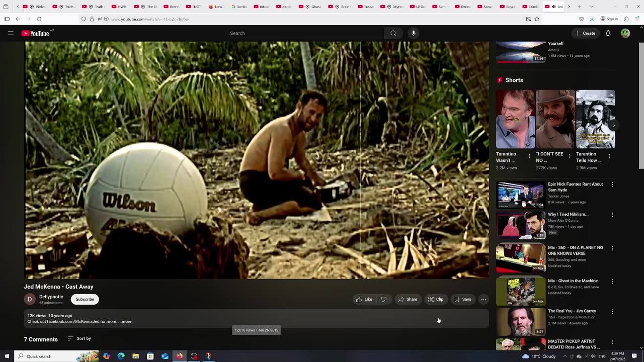644x362 pixels.
Task: Create a Clip of the video
Action: click(x=436, y=299)
